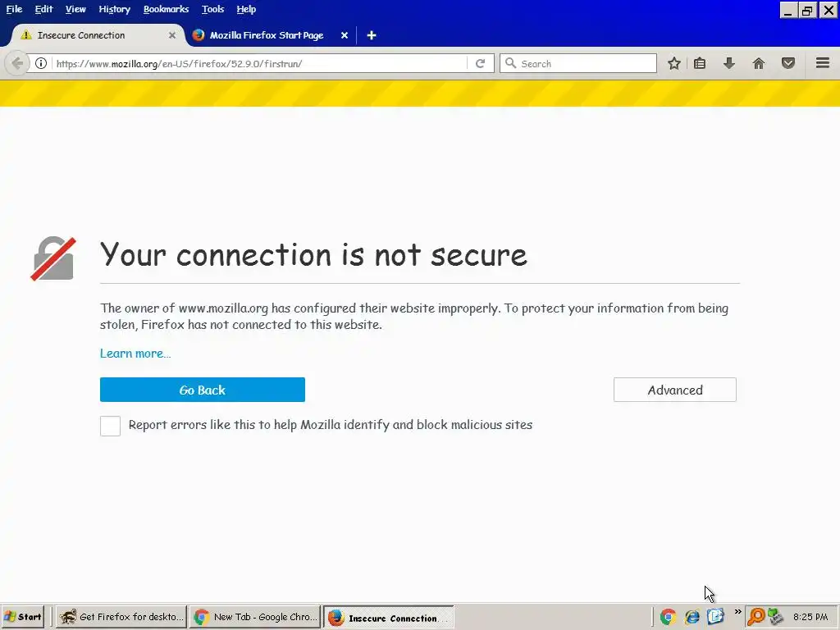This screenshot has height=630, width=840.
Task: Click into the URL address bar
Action: (260, 63)
